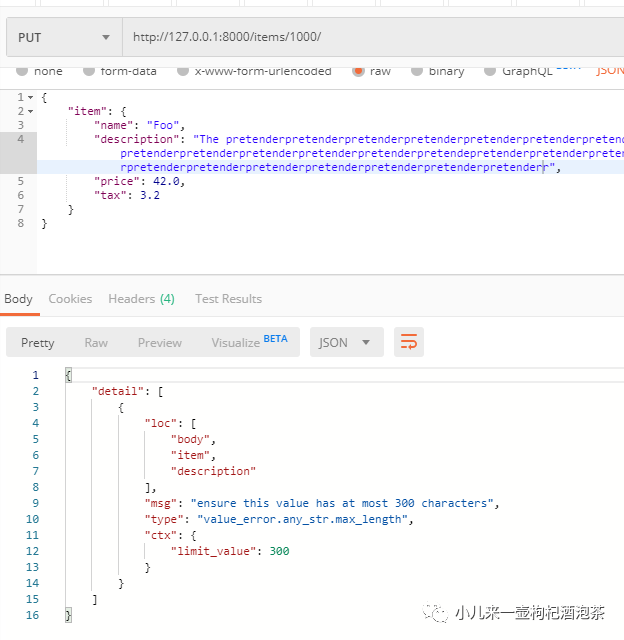
Task: Switch to the response Body tab
Action: tap(18, 299)
